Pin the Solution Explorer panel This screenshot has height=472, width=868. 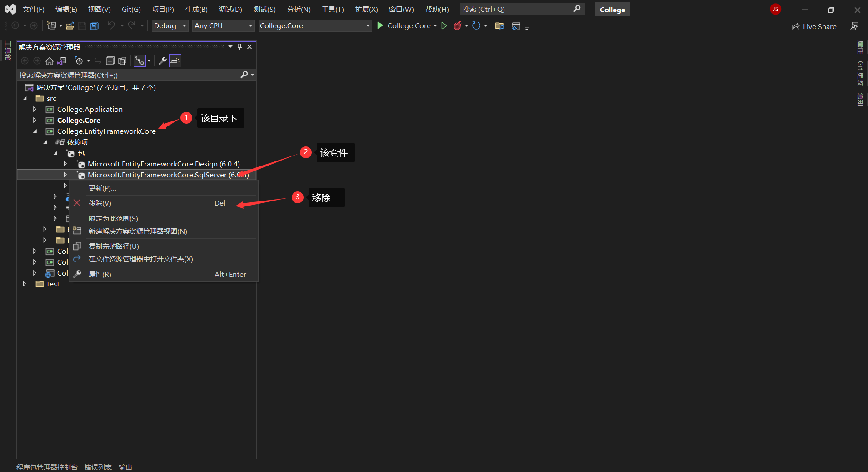pyautogui.click(x=240, y=47)
